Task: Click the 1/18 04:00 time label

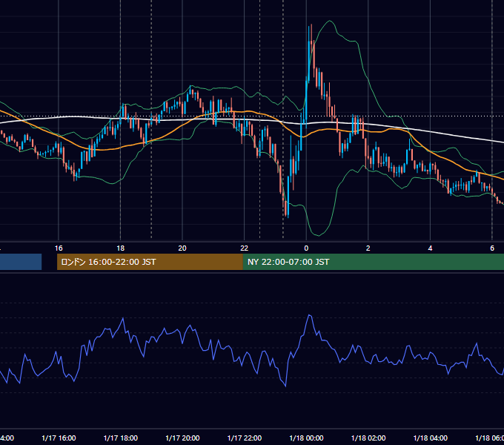Action: 430,438
